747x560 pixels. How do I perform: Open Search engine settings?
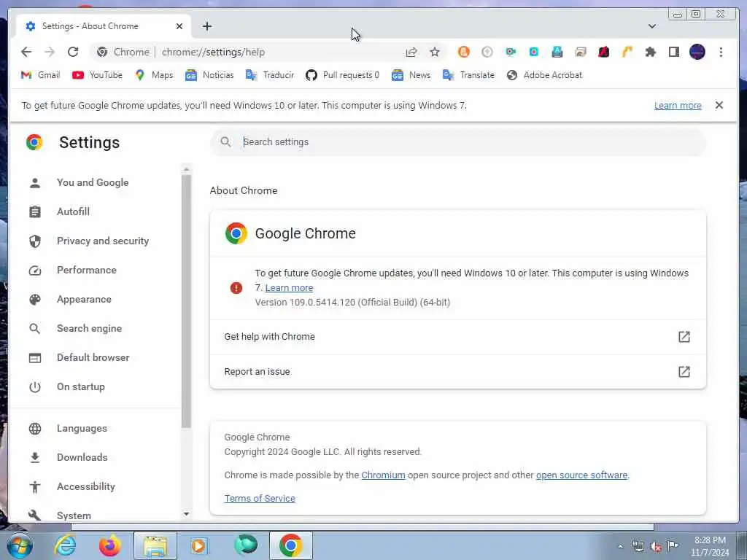tap(89, 329)
